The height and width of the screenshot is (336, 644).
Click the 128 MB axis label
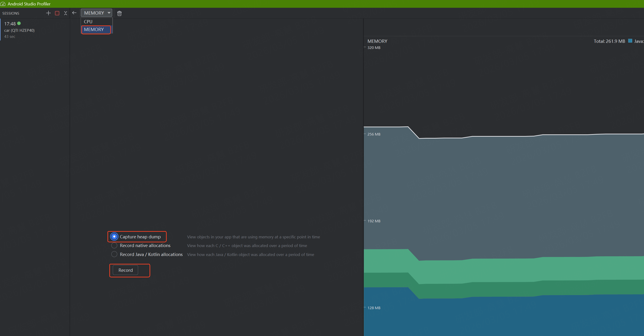(x=374, y=308)
